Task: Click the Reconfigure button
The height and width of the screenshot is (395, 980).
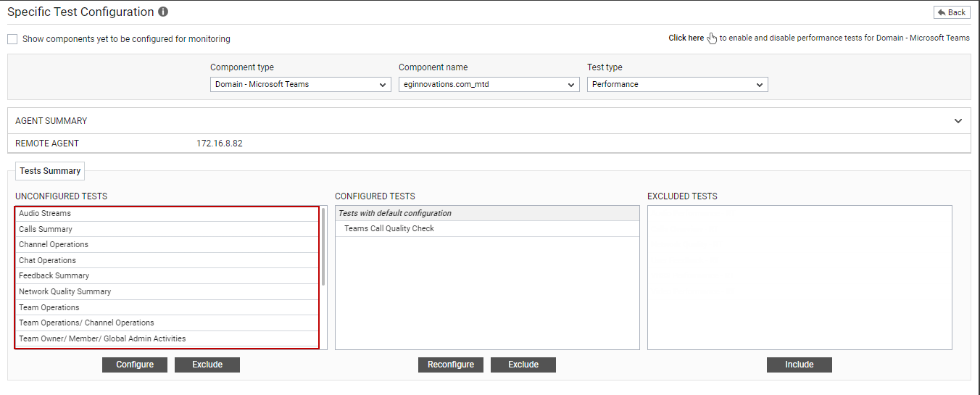Action: 451,365
